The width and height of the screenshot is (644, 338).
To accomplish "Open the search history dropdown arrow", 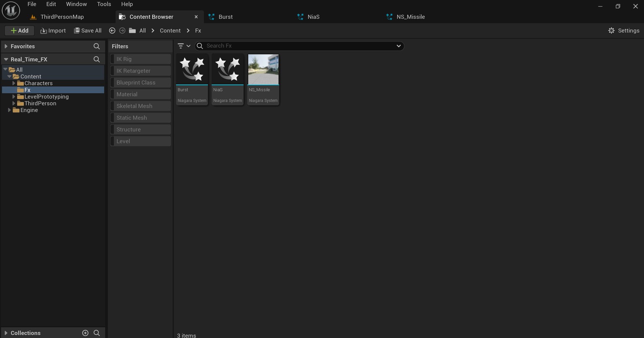I will [398, 46].
